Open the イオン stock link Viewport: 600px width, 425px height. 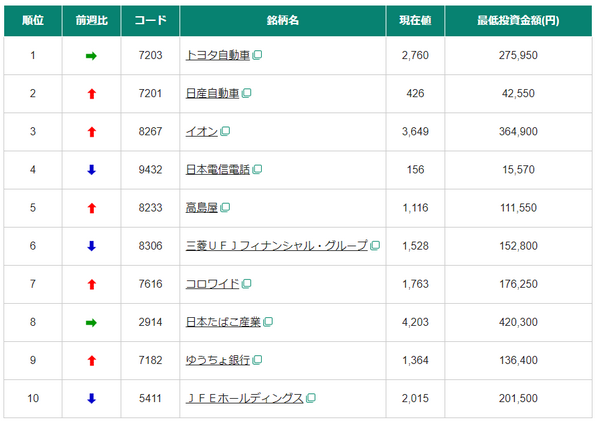click(202, 132)
